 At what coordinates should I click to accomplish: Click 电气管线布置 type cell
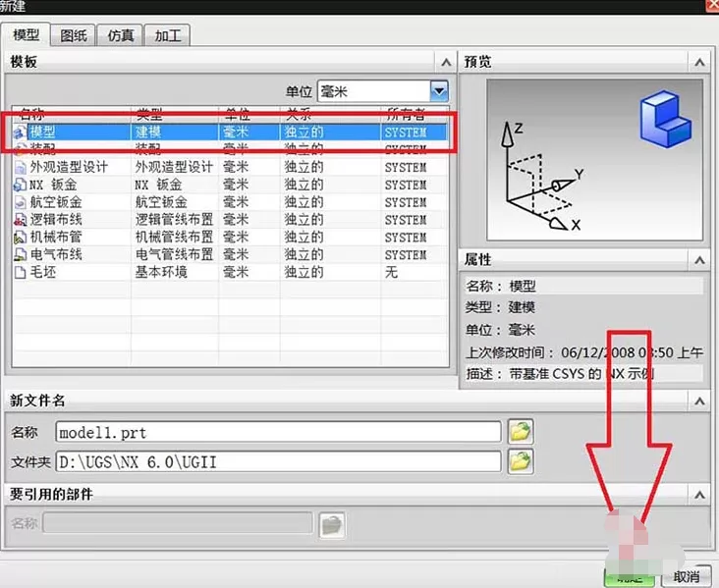coord(174,254)
